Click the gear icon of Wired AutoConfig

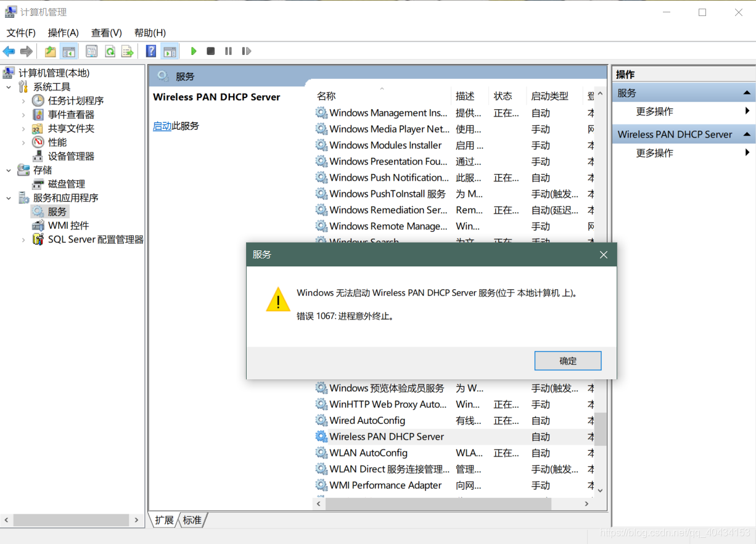321,421
